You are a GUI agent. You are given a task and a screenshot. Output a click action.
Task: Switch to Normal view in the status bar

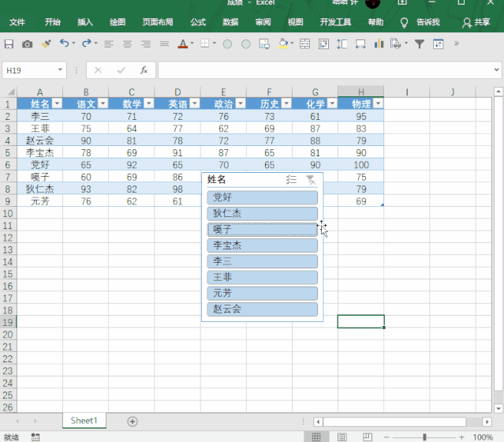coord(316,437)
